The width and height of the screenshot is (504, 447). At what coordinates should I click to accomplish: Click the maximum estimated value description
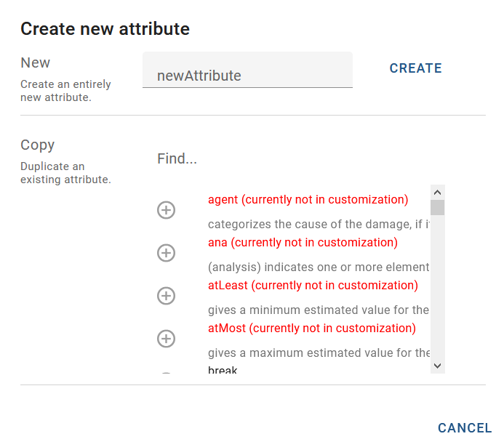319,353
